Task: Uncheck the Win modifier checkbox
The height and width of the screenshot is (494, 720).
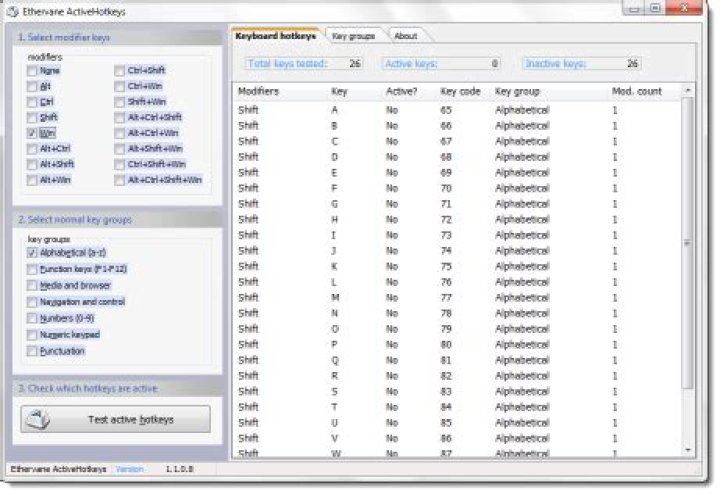Action: click(x=32, y=133)
